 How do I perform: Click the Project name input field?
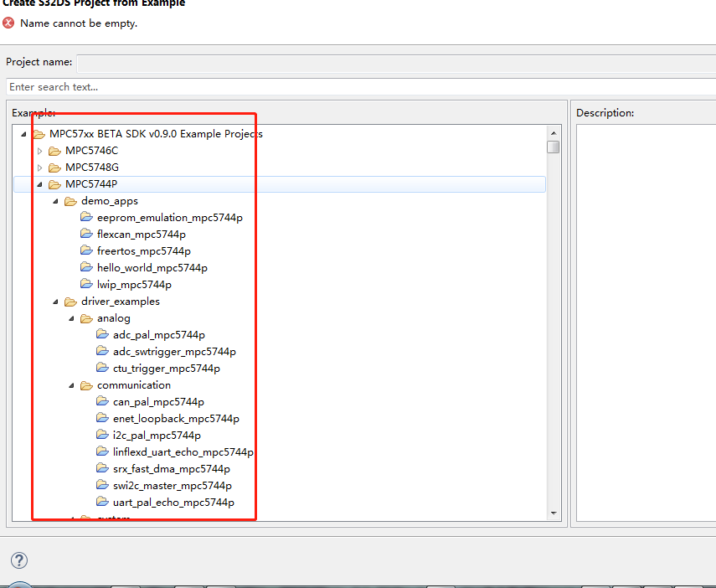[396, 63]
